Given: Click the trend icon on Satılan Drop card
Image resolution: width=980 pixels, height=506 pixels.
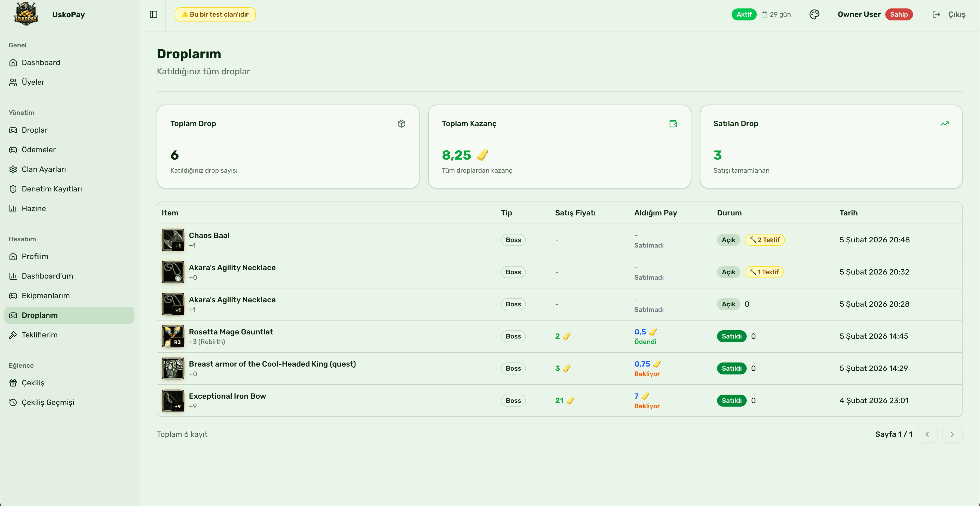Looking at the screenshot, I should (x=945, y=123).
